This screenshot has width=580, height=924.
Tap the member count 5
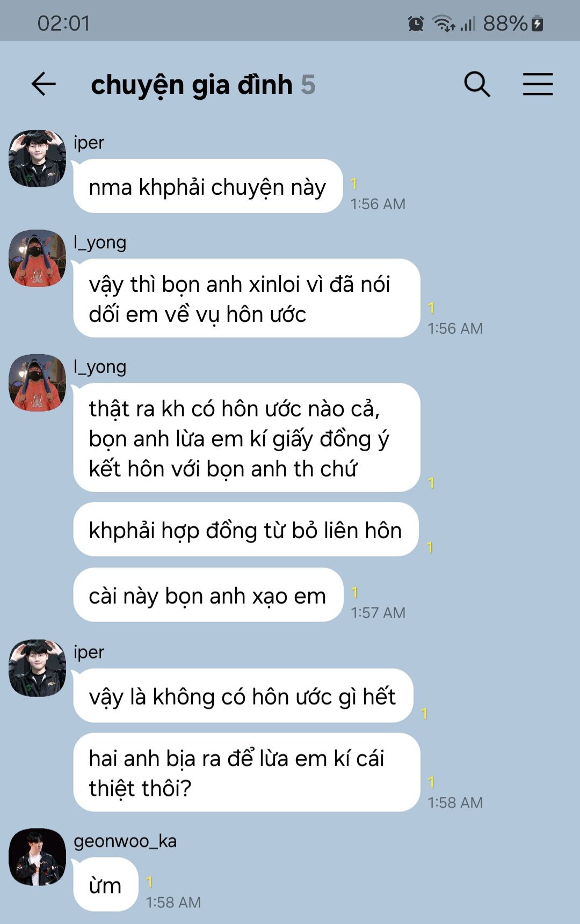[308, 85]
